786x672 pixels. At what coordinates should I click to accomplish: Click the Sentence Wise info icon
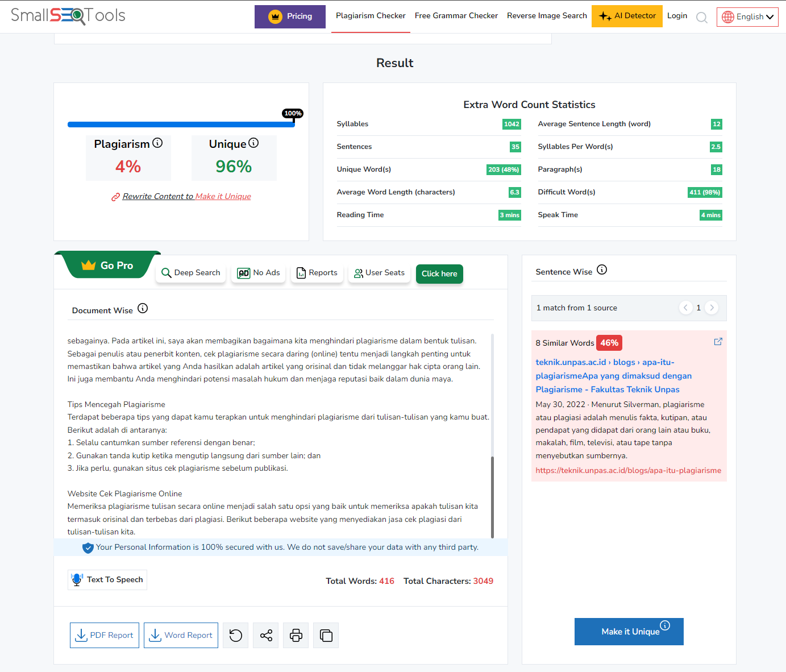click(x=602, y=270)
